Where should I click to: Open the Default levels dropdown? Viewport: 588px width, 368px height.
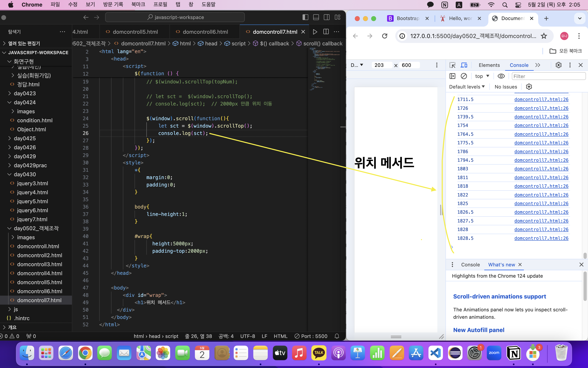click(467, 87)
